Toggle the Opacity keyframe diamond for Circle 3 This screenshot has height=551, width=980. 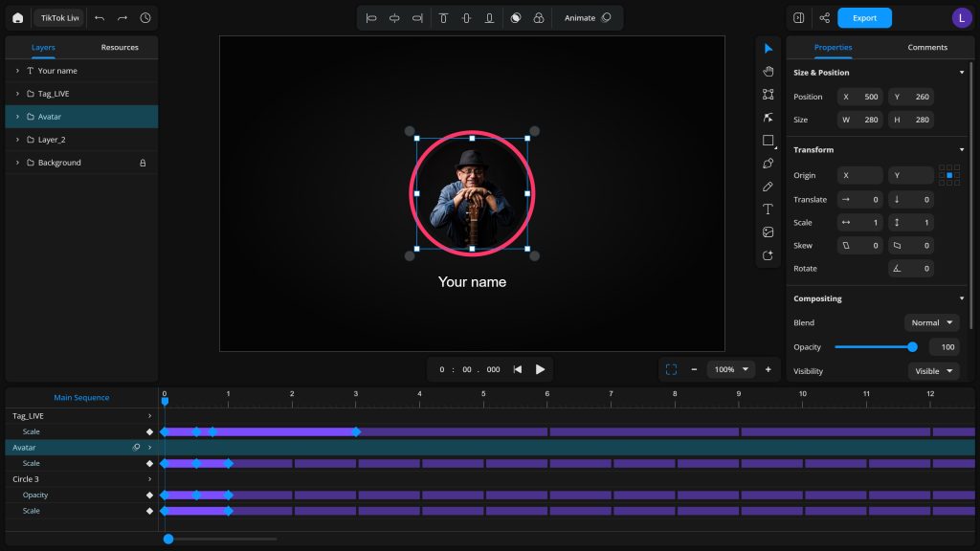point(149,496)
